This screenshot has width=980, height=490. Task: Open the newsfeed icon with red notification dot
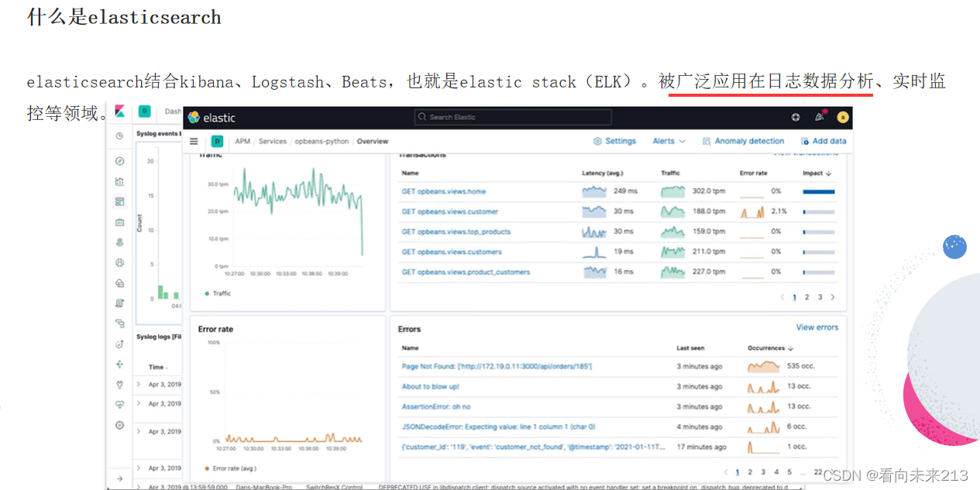pyautogui.click(x=820, y=117)
